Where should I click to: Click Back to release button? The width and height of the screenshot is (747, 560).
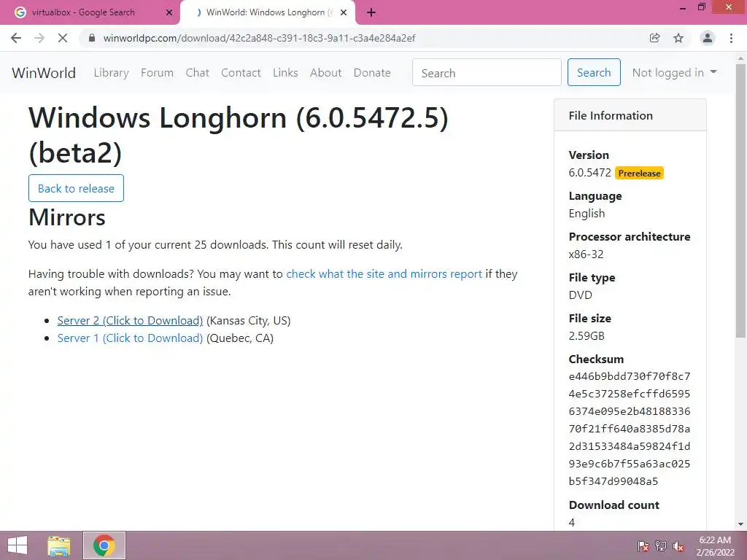[76, 188]
